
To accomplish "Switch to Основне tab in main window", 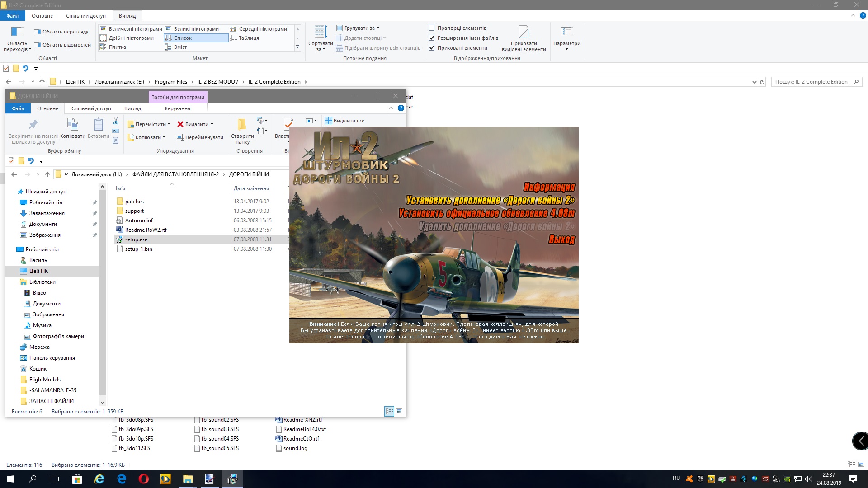I will click(x=42, y=16).
